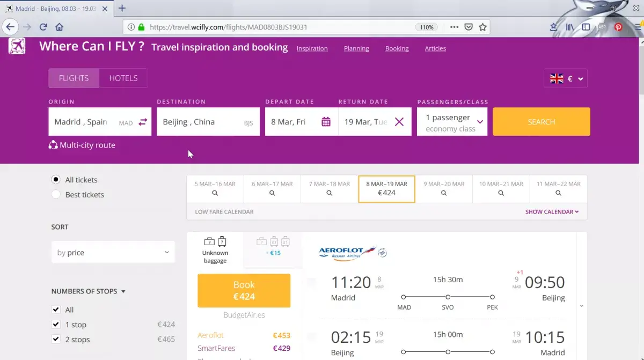Search fares for 5 Mar–16 Mar magnifier
644x360 pixels.
(x=215, y=193)
